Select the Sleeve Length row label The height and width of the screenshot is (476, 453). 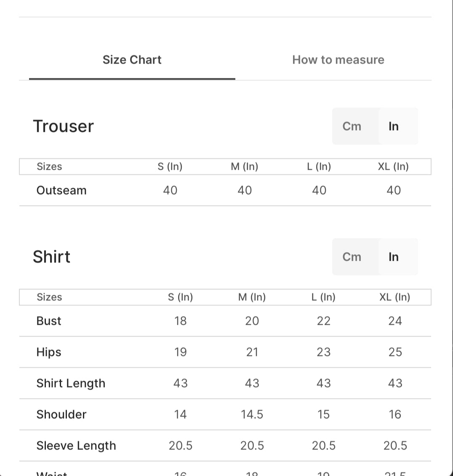click(x=76, y=446)
